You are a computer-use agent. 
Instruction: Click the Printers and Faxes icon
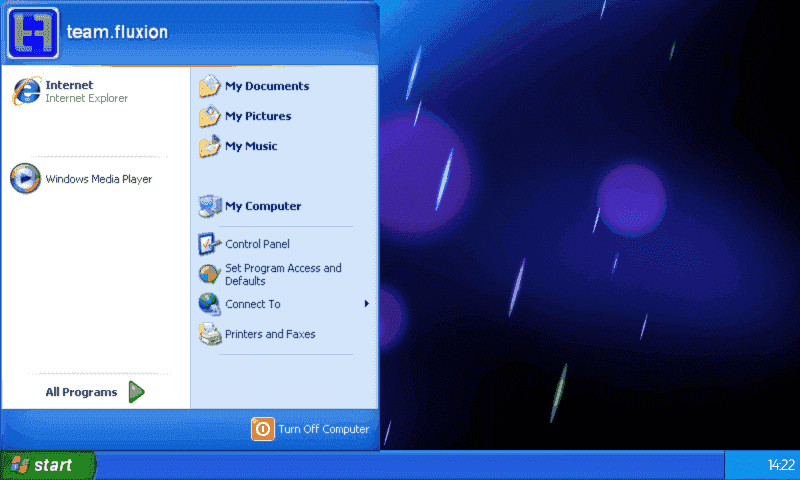209,334
